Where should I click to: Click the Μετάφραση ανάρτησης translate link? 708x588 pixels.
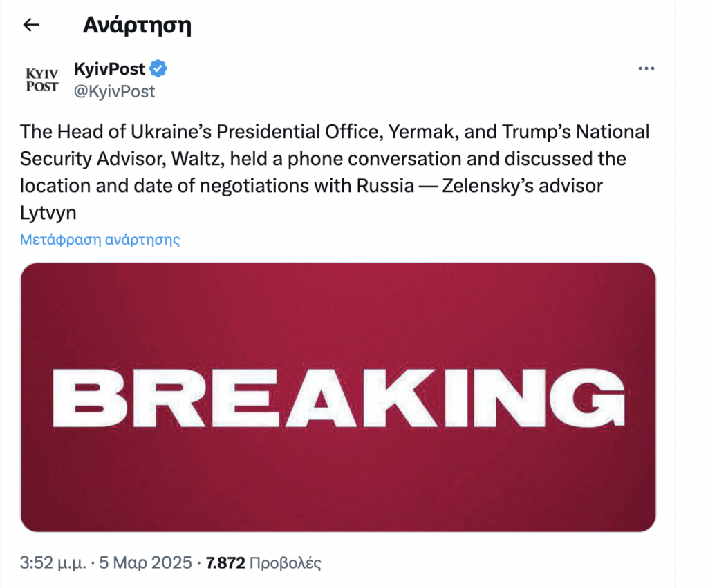pyautogui.click(x=100, y=240)
